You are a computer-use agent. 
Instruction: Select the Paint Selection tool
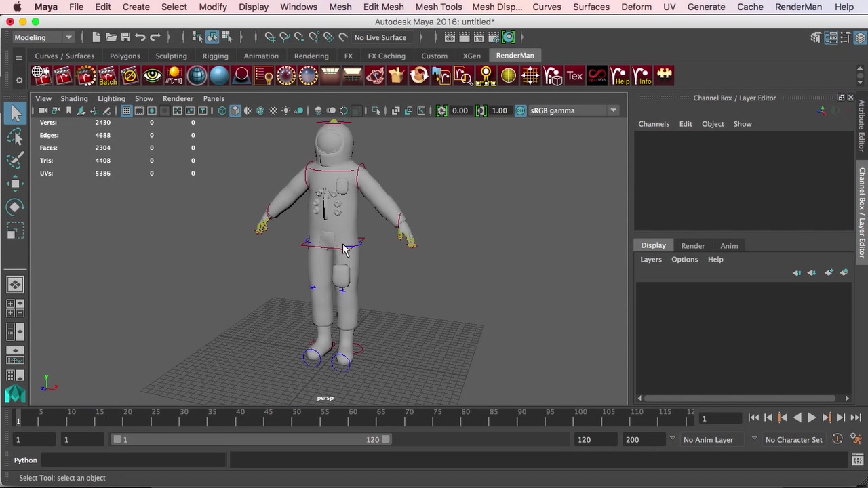click(15, 161)
